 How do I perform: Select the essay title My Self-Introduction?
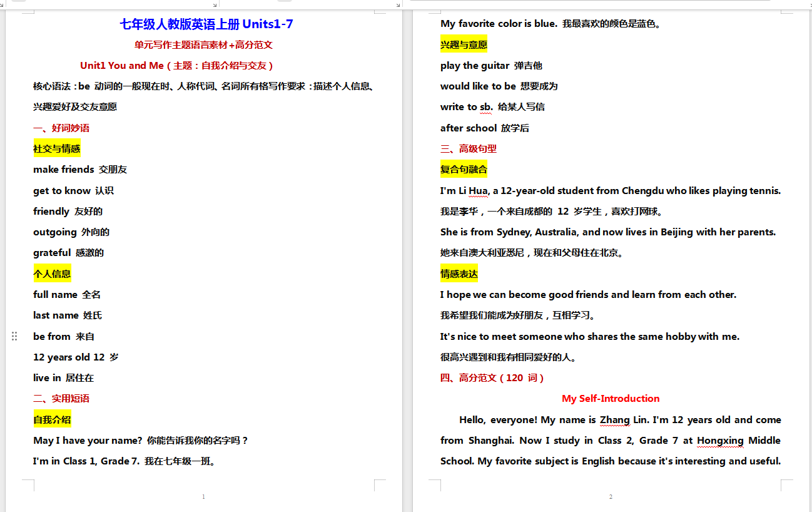[x=611, y=399]
